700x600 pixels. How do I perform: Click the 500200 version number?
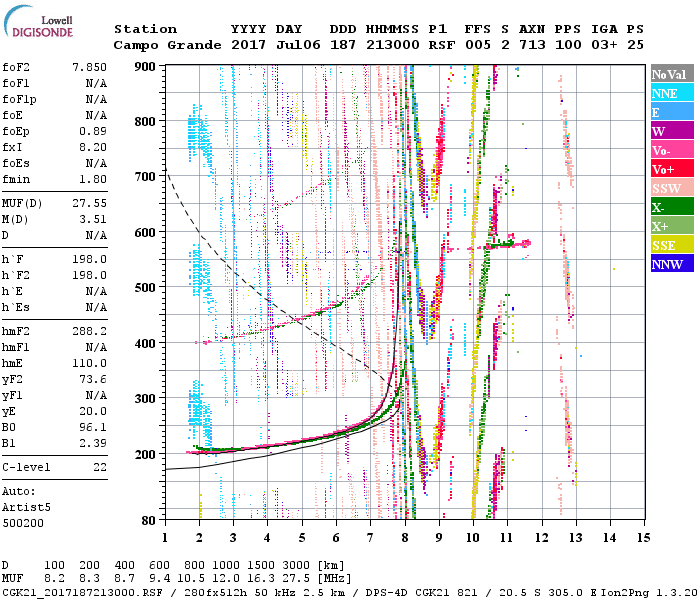[x=23, y=523]
